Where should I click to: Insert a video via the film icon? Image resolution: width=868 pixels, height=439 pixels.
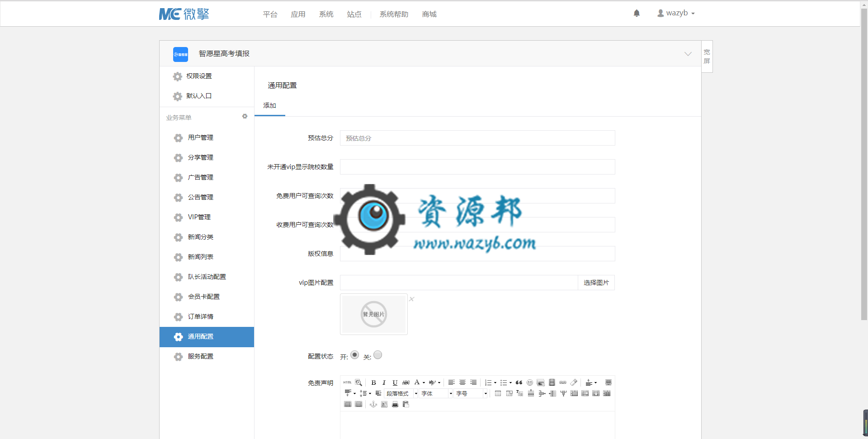click(x=552, y=382)
